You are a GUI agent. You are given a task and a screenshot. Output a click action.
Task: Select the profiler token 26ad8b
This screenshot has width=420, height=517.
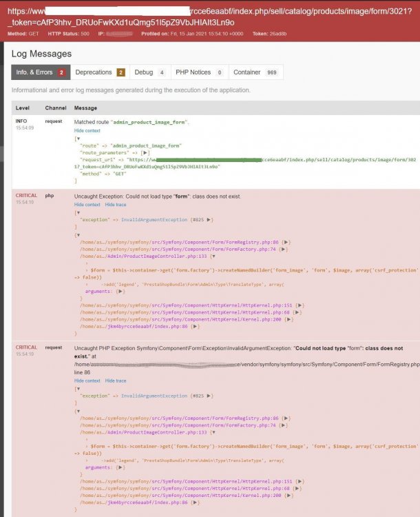tap(278, 34)
